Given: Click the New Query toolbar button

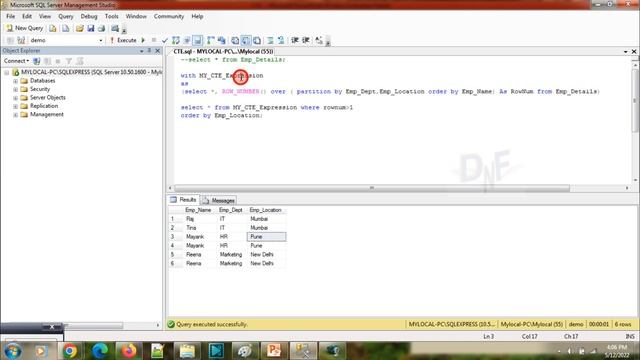Looking at the screenshot, I should coord(24,28).
